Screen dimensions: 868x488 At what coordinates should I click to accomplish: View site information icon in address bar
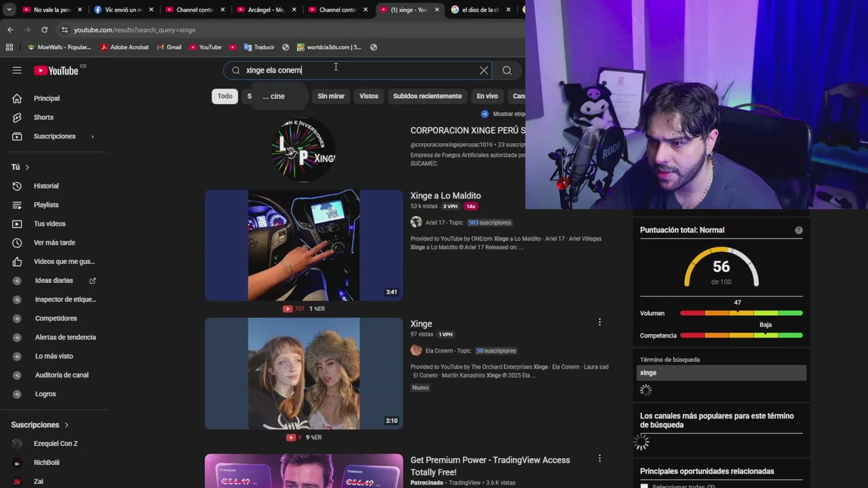(64, 30)
